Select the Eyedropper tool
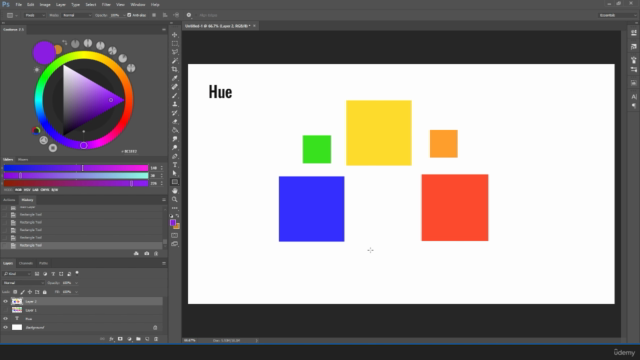 click(x=175, y=78)
